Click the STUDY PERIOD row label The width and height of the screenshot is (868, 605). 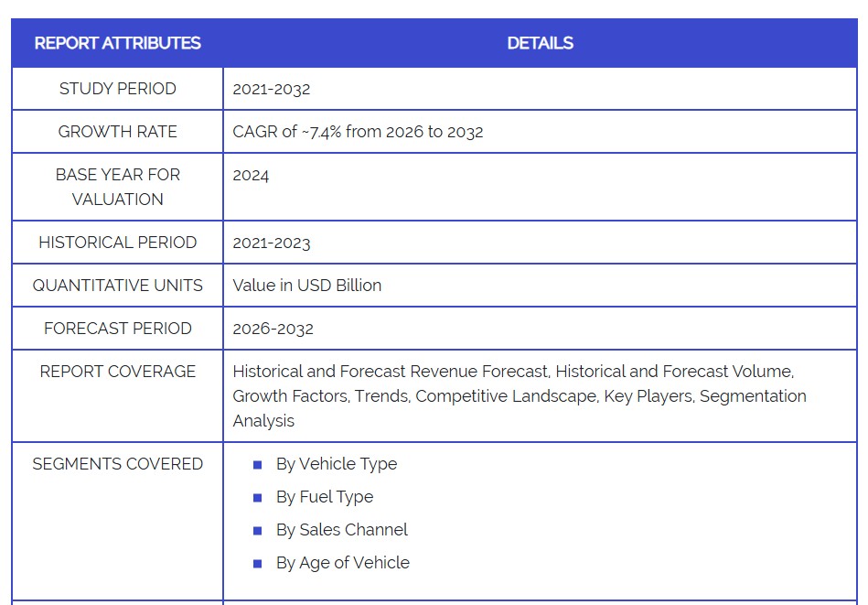[117, 89]
